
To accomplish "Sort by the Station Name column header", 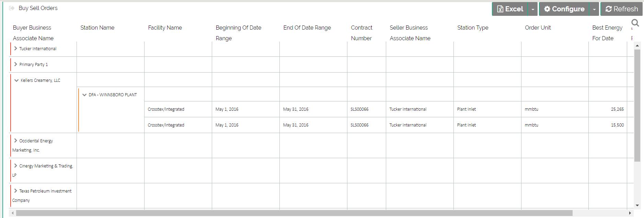I will coord(97,28).
